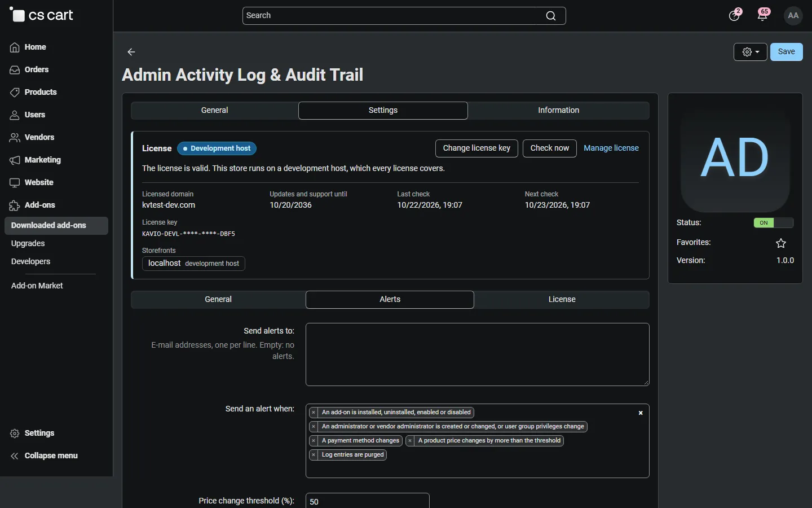The height and width of the screenshot is (508, 812).
Task: Open the Developers sidebar item
Action: 31,262
